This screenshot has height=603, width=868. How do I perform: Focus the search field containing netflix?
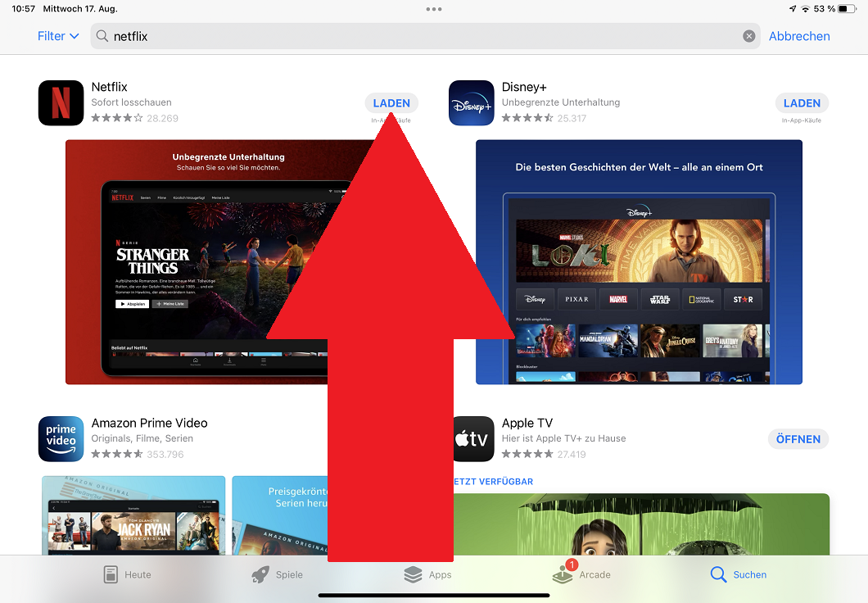pos(425,36)
